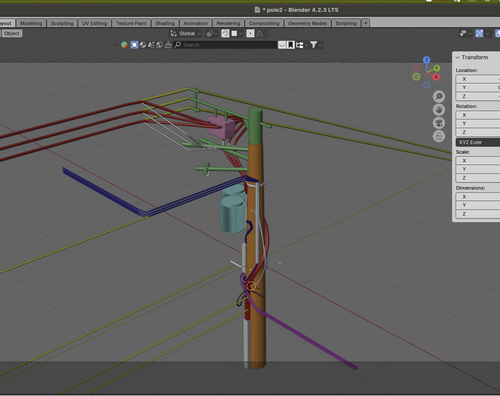Click the stamp-shaped icon left of Search
Viewport: 500px width, 396px height.
pos(168,45)
